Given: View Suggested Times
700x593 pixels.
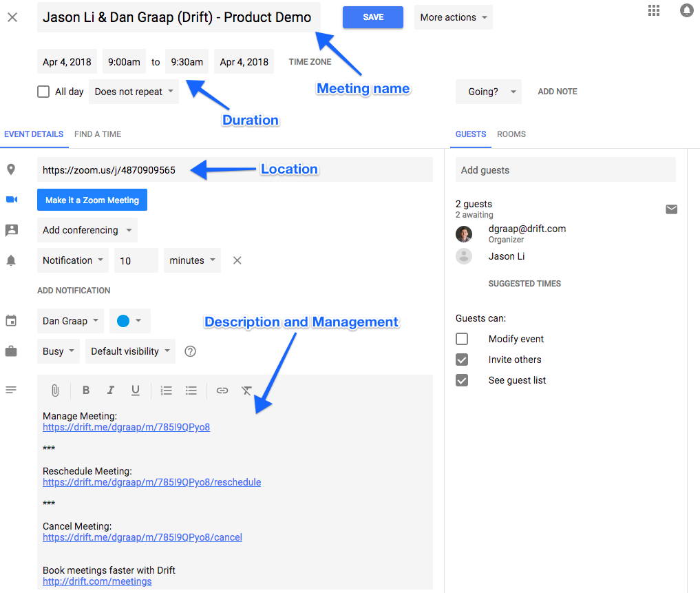Looking at the screenshot, I should [x=524, y=284].
